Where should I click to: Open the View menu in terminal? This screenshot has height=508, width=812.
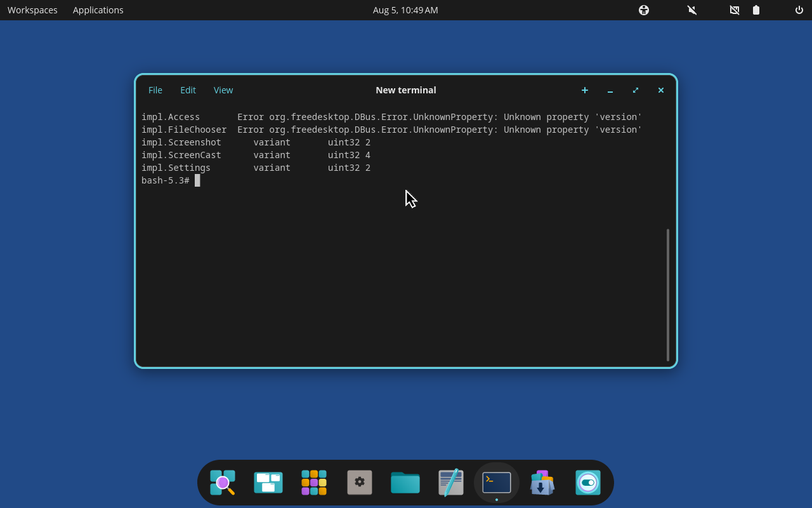click(223, 90)
